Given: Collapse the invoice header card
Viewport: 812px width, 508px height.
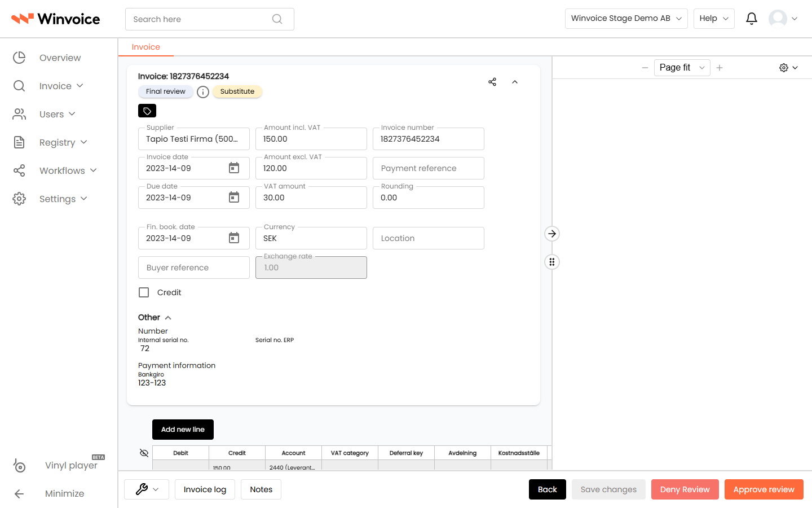Looking at the screenshot, I should coord(515,82).
